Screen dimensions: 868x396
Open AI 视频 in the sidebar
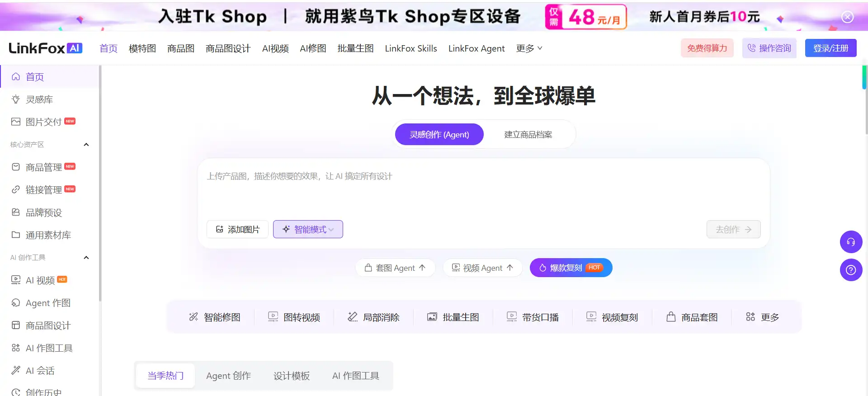pyautogui.click(x=50, y=280)
